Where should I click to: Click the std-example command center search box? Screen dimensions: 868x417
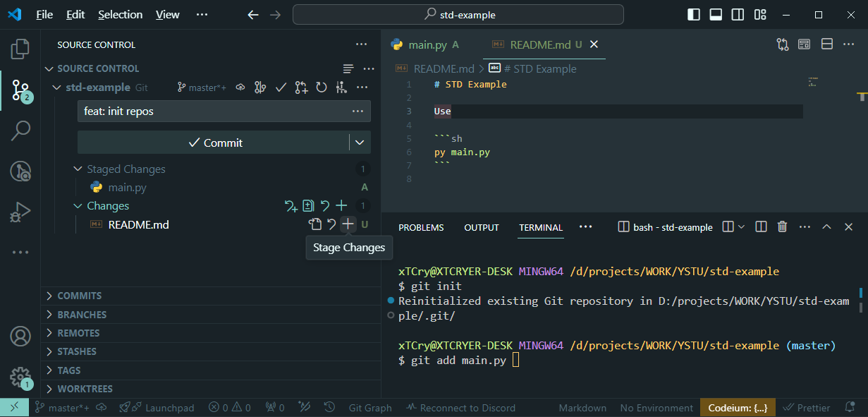pos(458,14)
